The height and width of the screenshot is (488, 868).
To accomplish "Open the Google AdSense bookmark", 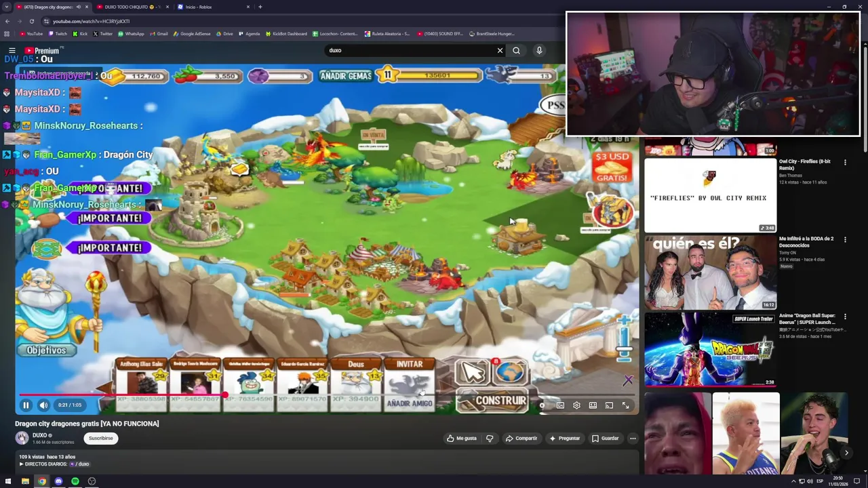I will (192, 34).
